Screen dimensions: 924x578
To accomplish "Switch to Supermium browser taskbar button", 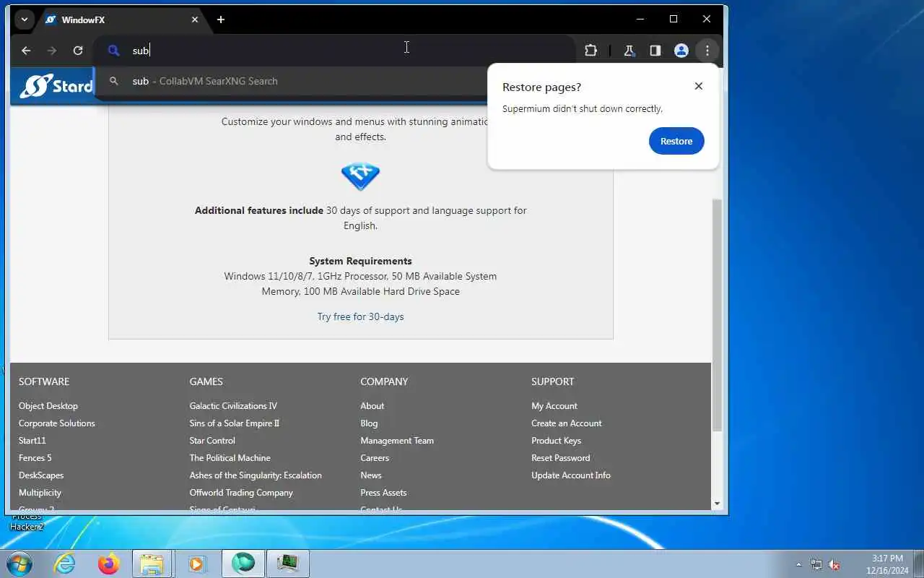I will (x=243, y=564).
